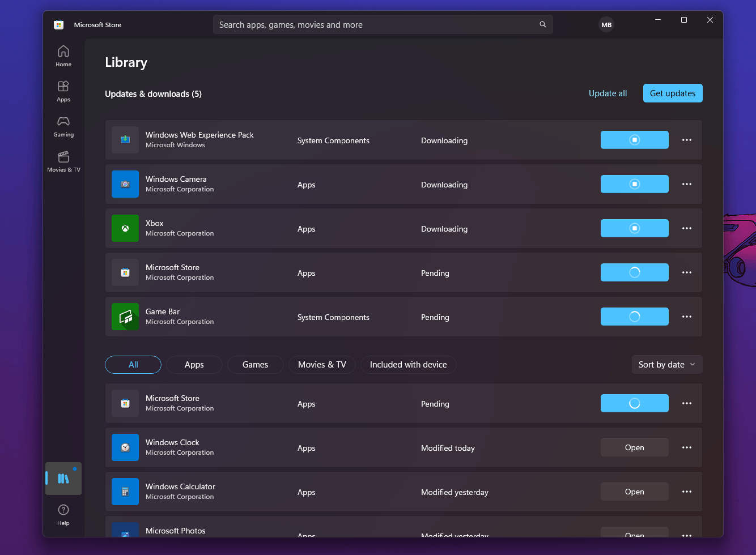Open the Movies & TV sidebar section

[x=63, y=161]
